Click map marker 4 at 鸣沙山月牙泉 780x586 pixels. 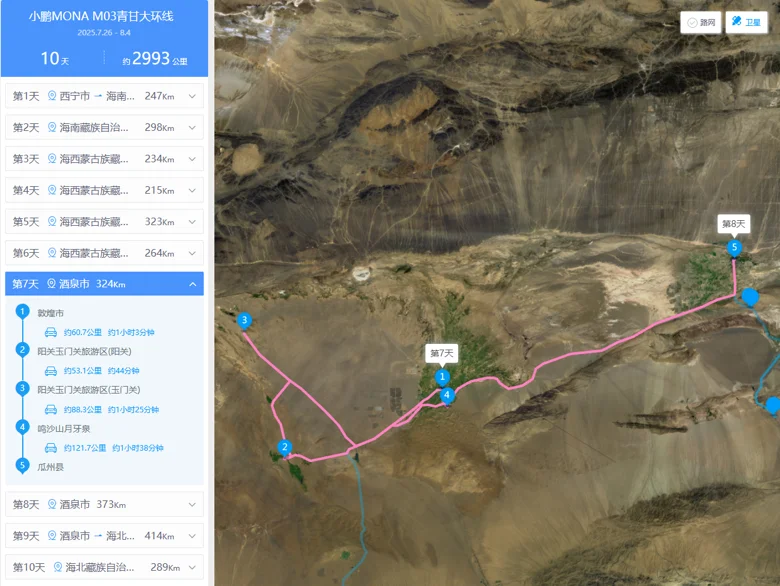[447, 396]
